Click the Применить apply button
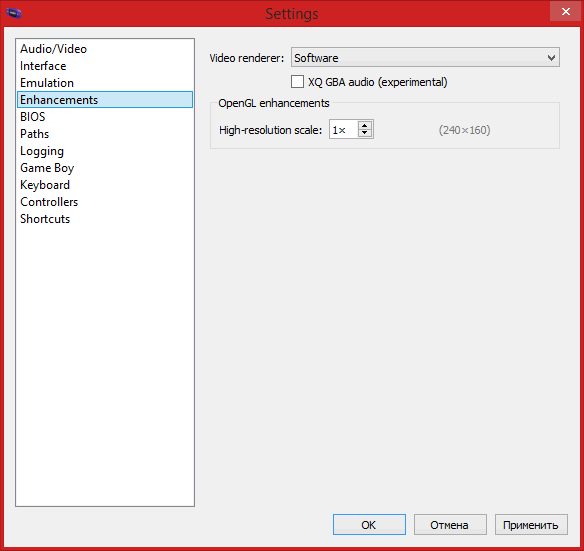 pos(531,525)
